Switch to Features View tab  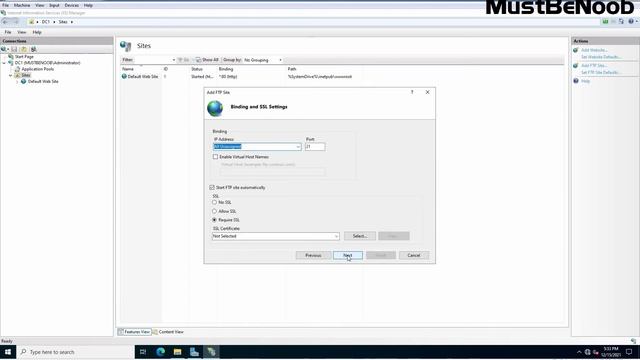pyautogui.click(x=134, y=332)
